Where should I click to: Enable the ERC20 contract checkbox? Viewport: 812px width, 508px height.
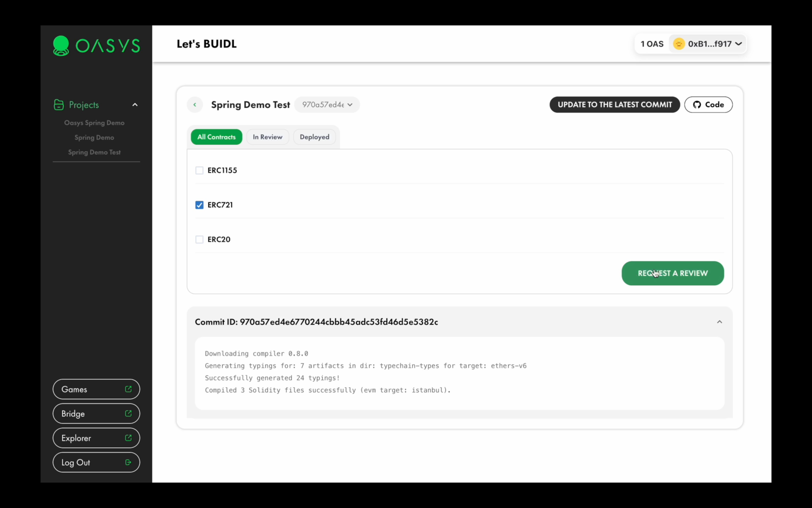tap(199, 239)
